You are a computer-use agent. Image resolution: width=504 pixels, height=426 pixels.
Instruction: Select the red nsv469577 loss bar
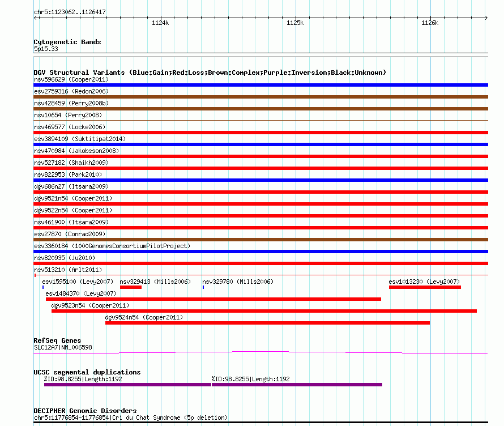(x=260, y=133)
